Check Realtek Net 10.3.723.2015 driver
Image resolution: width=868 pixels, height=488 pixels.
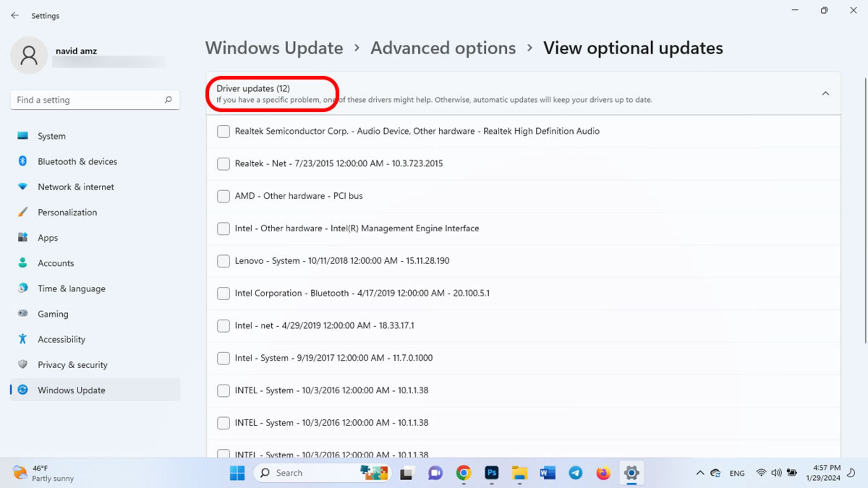(x=223, y=164)
